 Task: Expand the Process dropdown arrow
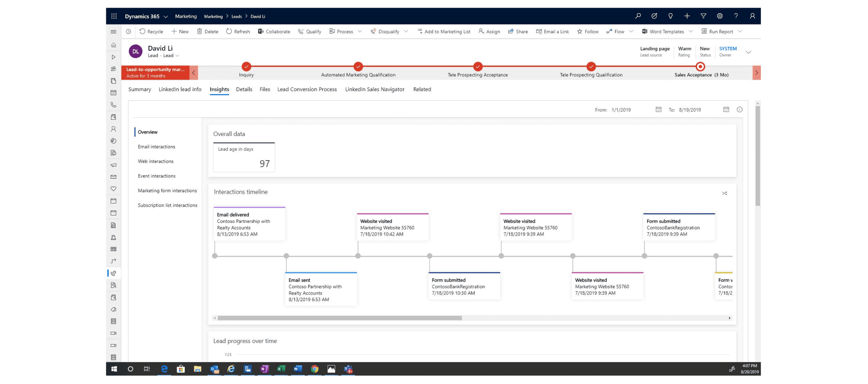coord(360,31)
